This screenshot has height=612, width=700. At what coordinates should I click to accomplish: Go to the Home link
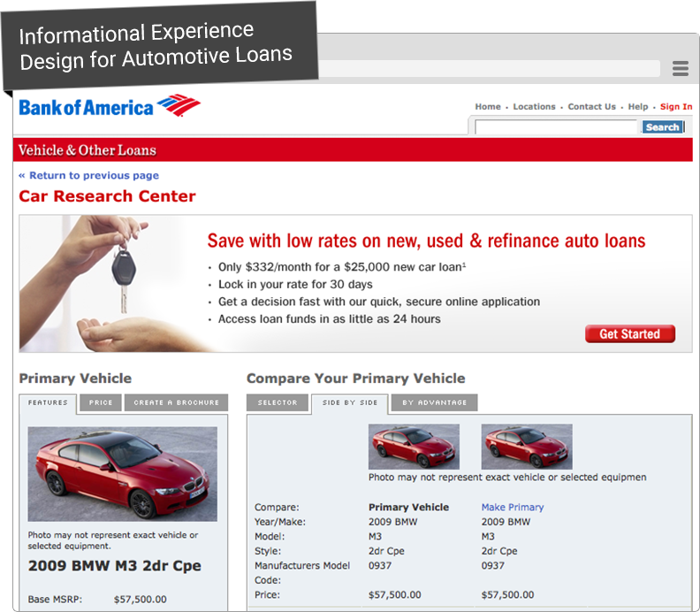(x=488, y=107)
